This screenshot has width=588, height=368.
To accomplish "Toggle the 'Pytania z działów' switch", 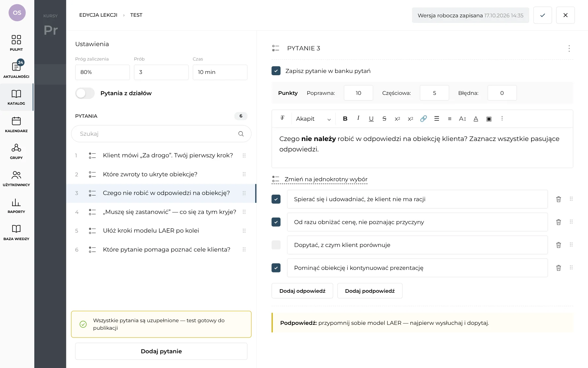I will pyautogui.click(x=85, y=93).
